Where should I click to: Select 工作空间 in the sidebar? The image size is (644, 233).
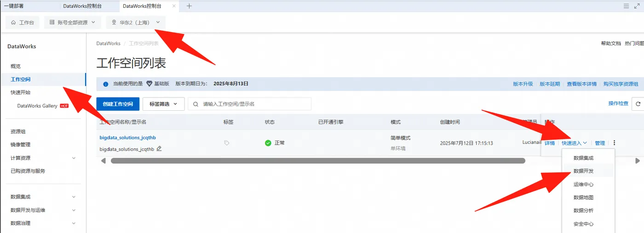(x=21, y=79)
